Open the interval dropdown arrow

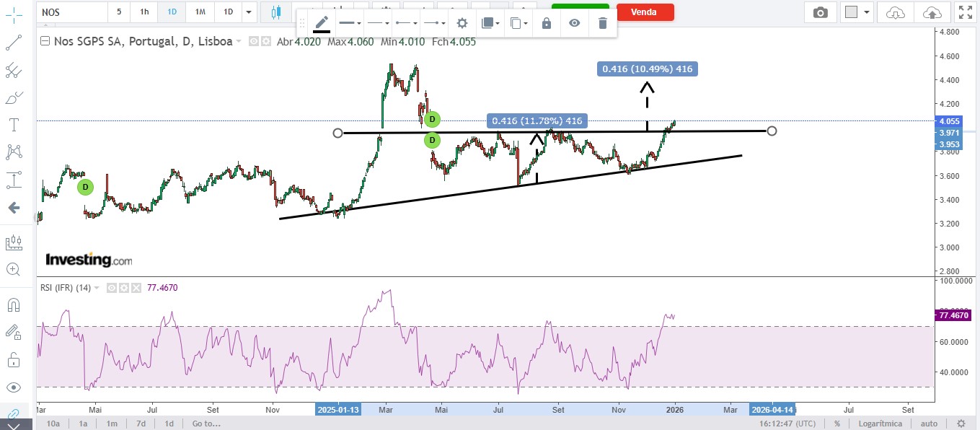point(249,12)
